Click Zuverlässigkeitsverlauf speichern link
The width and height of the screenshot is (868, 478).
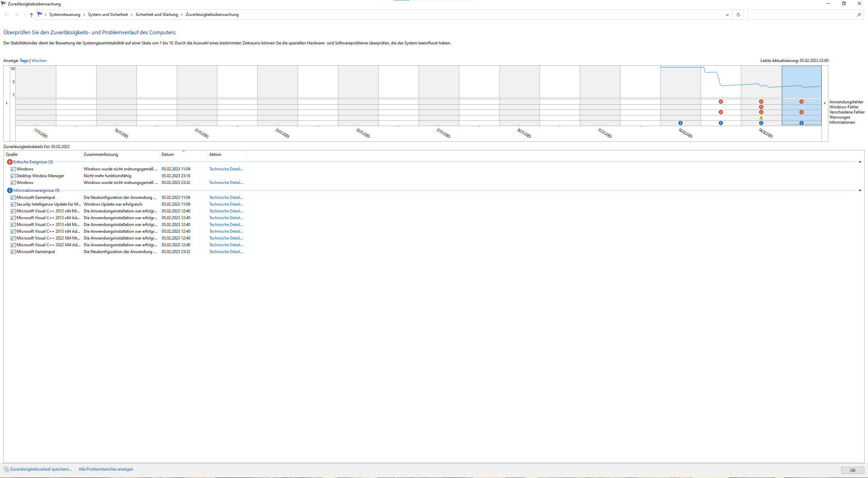[41, 469]
